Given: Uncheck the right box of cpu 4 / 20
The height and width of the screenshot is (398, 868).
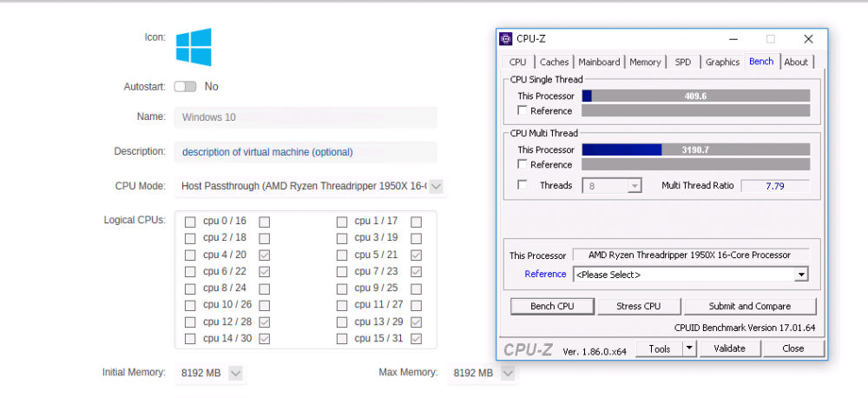Looking at the screenshot, I should coord(265,255).
